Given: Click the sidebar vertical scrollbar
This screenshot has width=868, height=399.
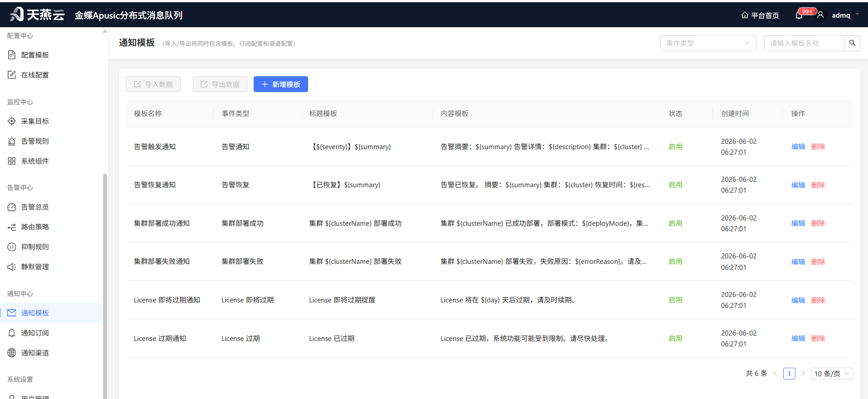Looking at the screenshot, I should coord(105,286).
